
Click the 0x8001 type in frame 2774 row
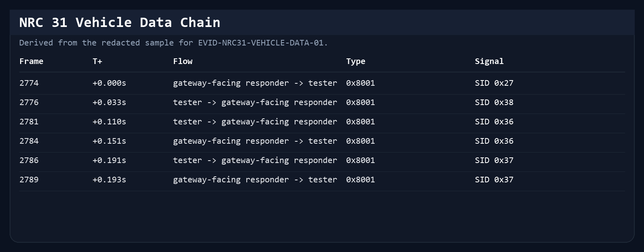361,83
